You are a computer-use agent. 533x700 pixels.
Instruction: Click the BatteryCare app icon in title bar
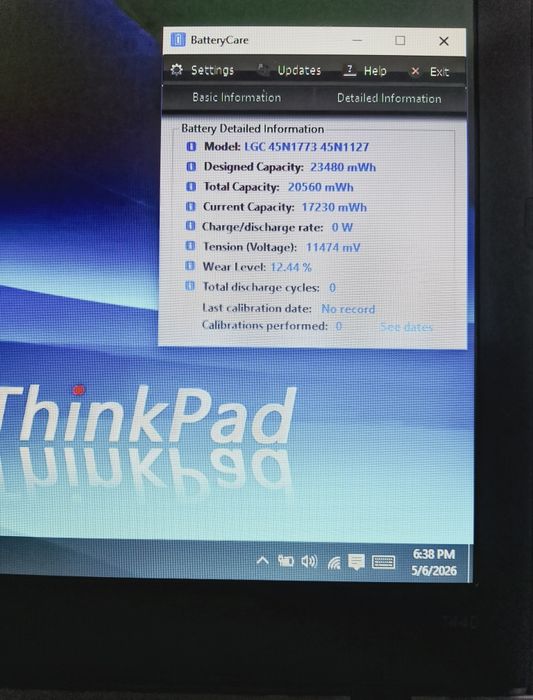(x=178, y=40)
